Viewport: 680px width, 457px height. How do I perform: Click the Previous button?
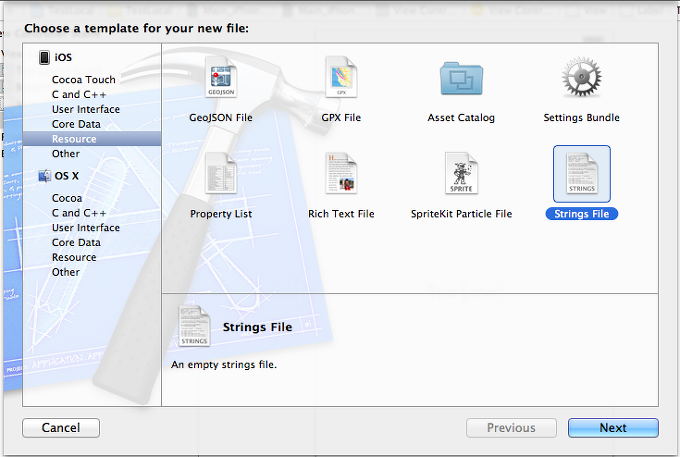(511, 428)
